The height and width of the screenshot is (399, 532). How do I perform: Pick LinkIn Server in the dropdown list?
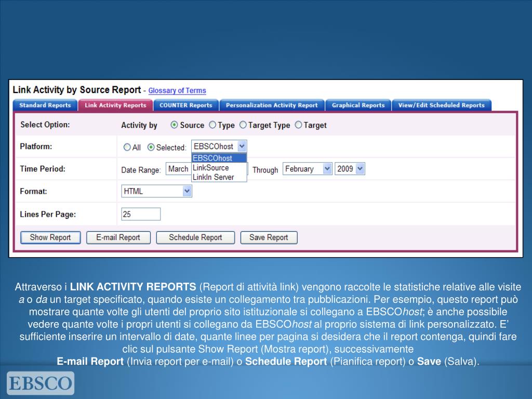(213, 177)
